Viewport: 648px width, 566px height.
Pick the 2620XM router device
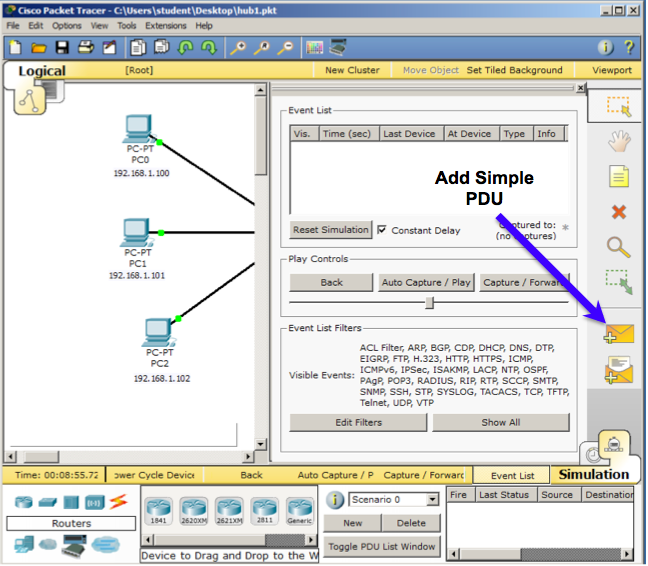point(194,511)
